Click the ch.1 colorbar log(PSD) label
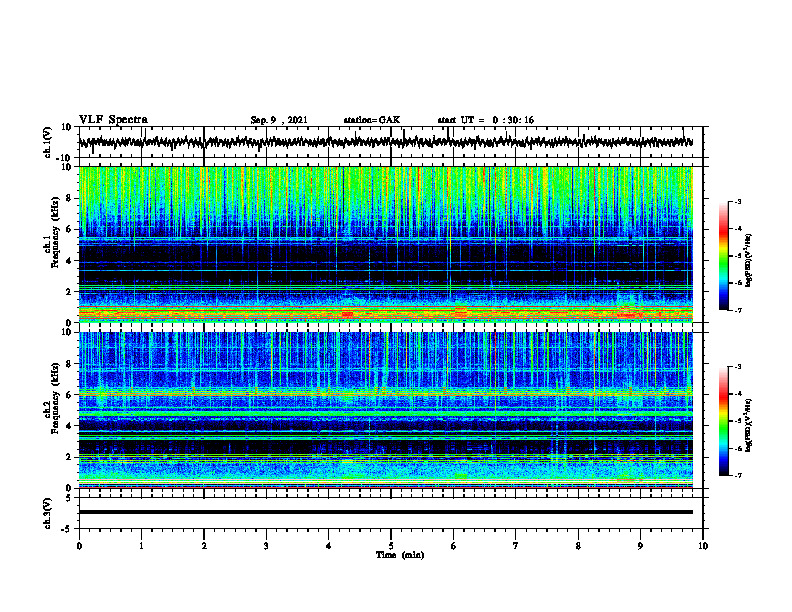 tap(749, 261)
